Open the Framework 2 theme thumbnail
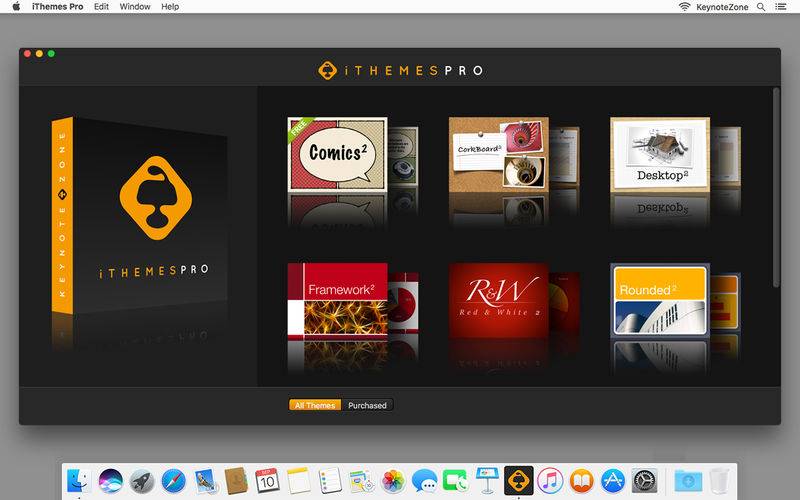The image size is (800, 500). coord(337,301)
